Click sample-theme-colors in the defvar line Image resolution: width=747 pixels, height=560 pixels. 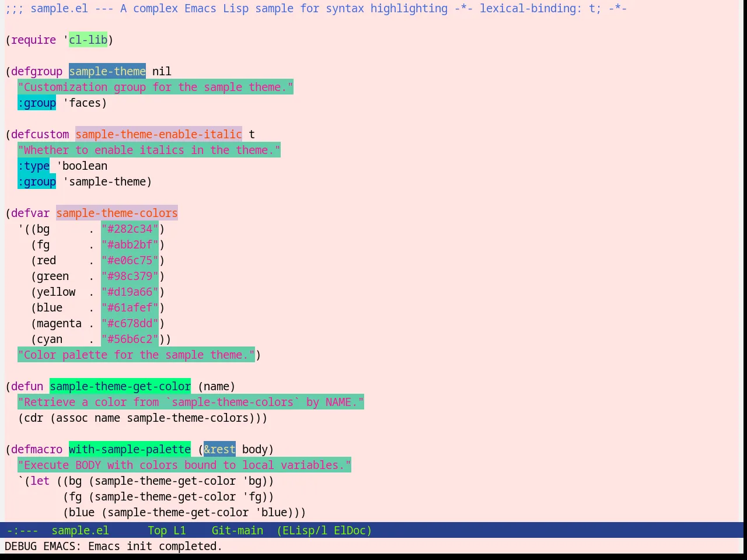pos(117,213)
